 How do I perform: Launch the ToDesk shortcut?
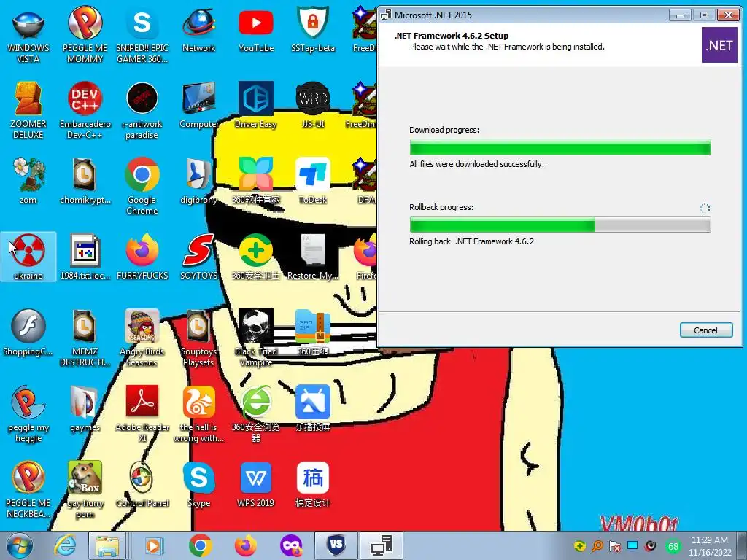point(312,181)
